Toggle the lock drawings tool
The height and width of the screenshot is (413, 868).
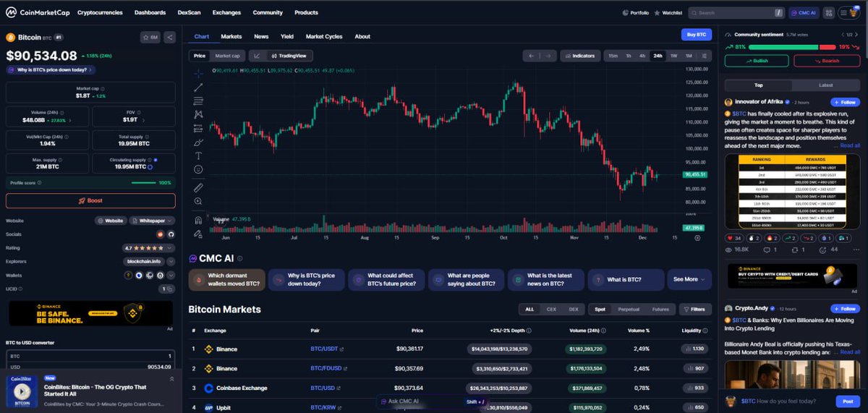(198, 234)
